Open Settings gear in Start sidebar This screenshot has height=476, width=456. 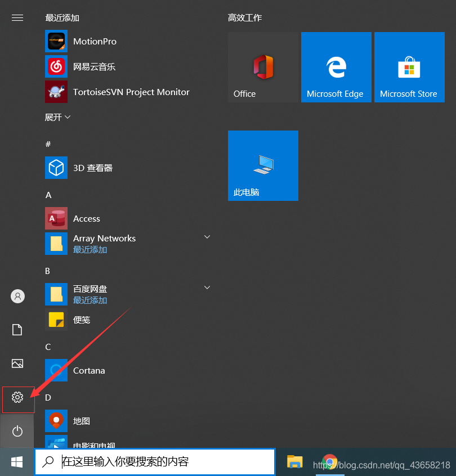point(17,397)
